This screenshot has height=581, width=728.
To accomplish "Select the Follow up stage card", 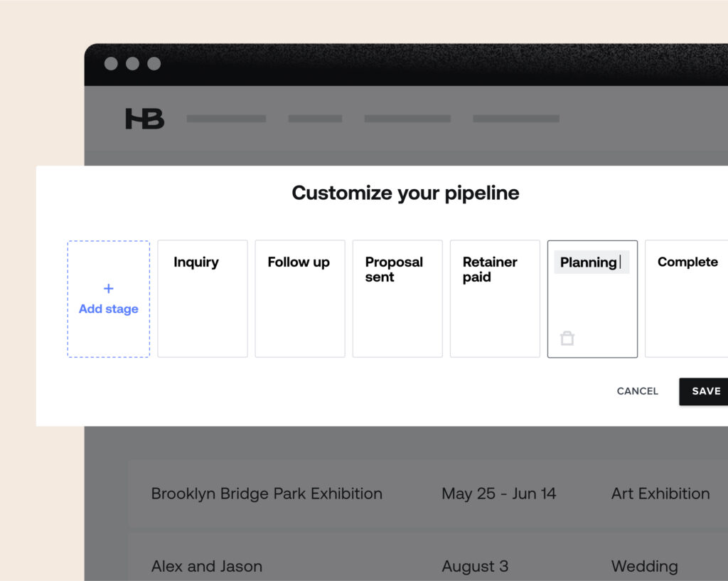I will click(x=300, y=299).
